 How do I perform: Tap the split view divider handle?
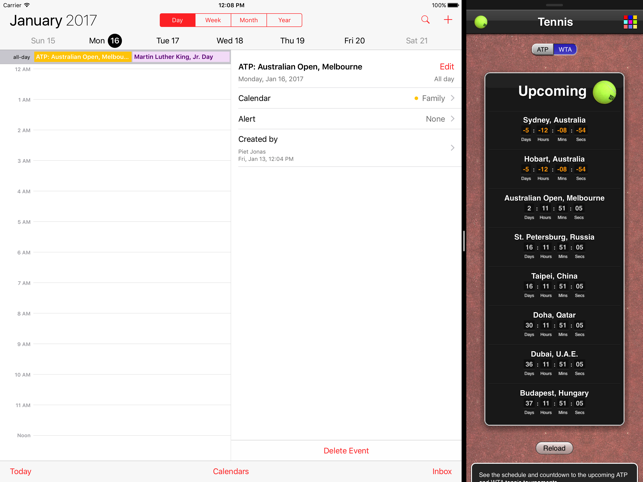point(464,241)
